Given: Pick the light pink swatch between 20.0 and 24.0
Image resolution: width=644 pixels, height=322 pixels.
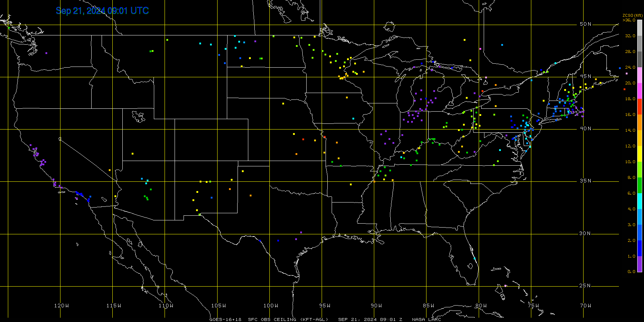Looking at the screenshot, I should [640, 75].
